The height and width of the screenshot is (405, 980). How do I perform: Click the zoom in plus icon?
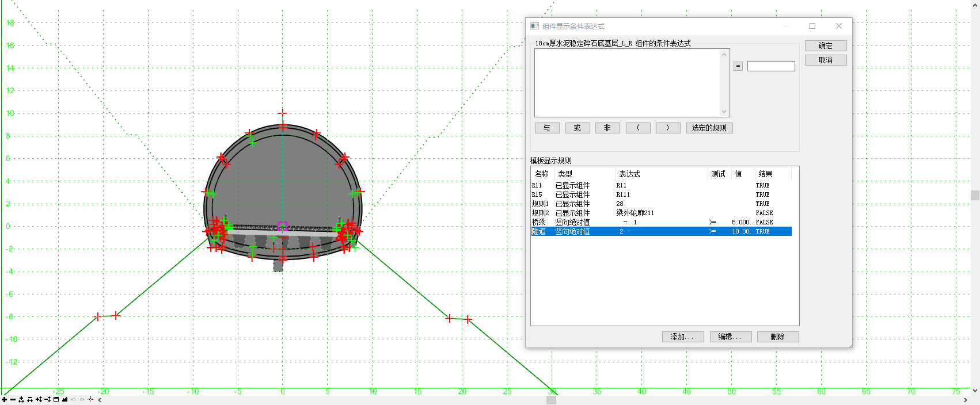pos(4,400)
